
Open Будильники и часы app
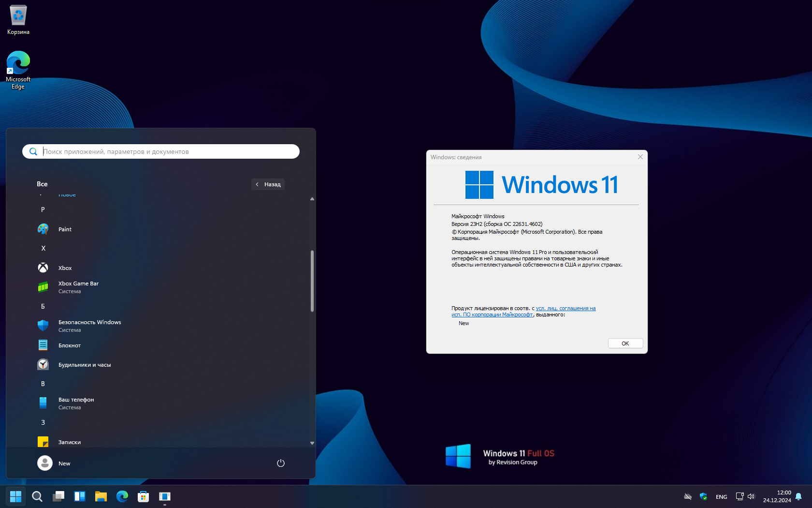click(84, 365)
